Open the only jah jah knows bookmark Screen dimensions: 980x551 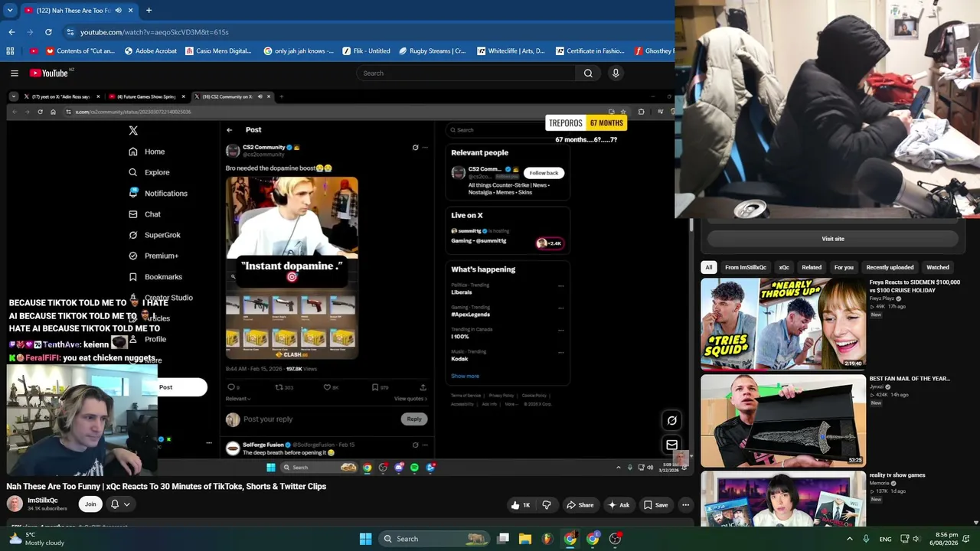[299, 51]
